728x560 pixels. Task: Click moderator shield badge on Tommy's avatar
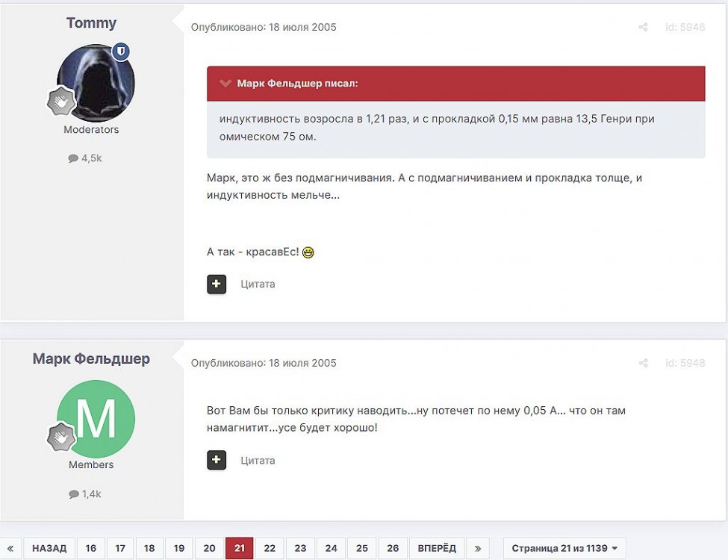[121, 51]
